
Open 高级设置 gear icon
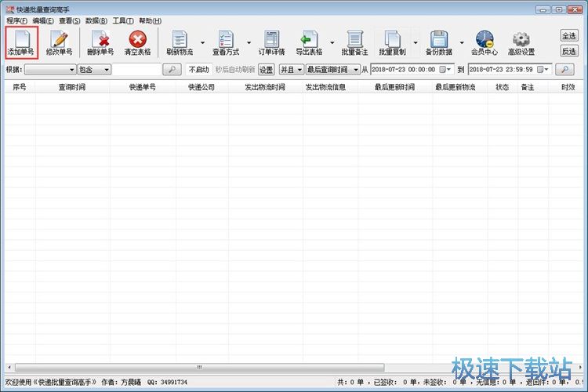[x=521, y=42]
